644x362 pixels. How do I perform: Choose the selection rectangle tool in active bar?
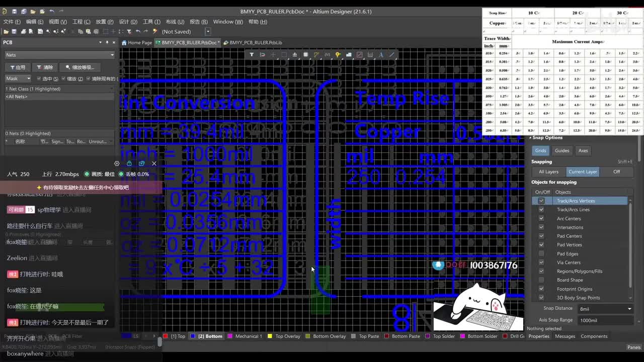[284, 55]
